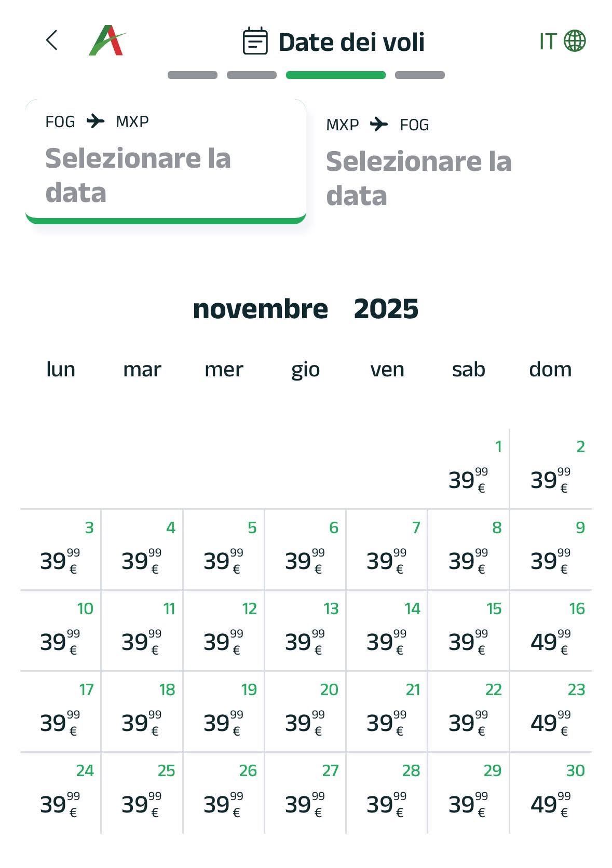
Task: Tap the last gray progress step
Action: pyautogui.click(x=419, y=75)
